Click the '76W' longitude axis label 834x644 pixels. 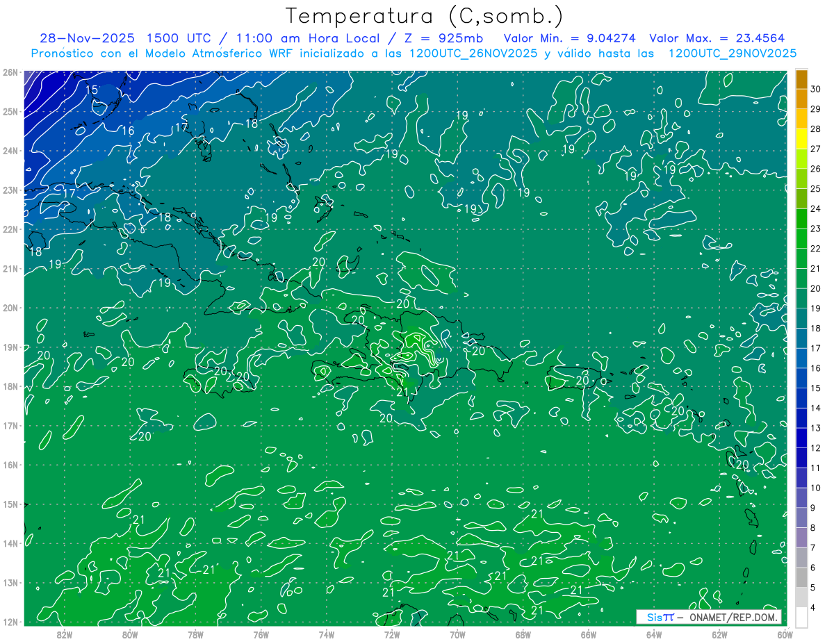coord(261,634)
